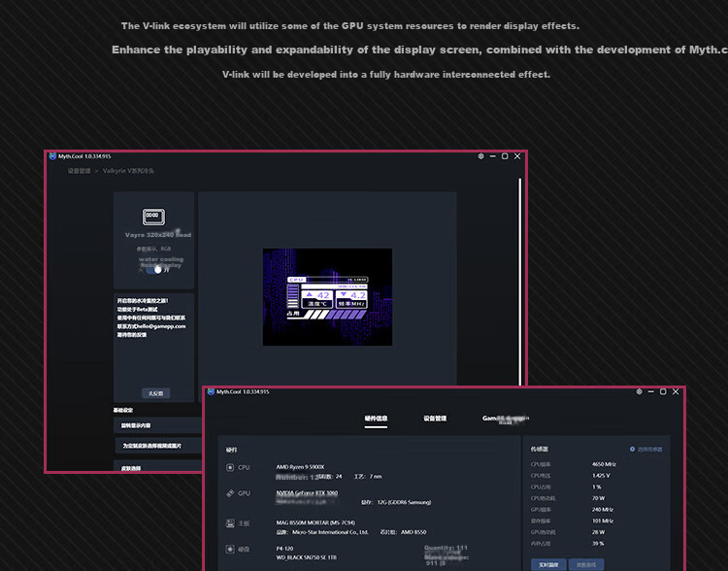Click the Myth.Cool logo in the back window title bar

point(52,156)
